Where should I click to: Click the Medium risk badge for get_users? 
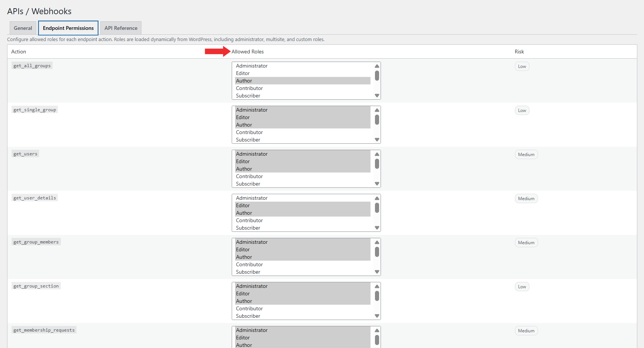tap(526, 155)
